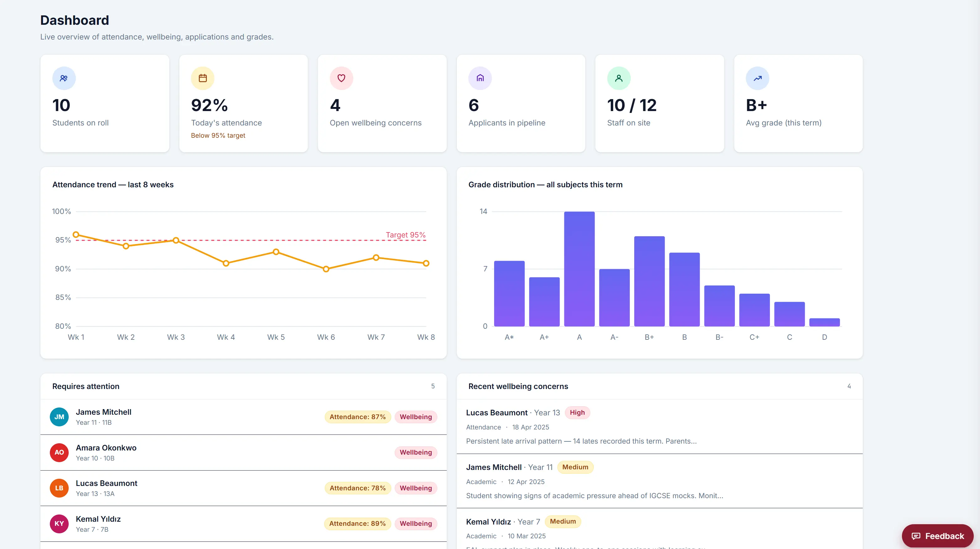Click the Applicants in pipeline count 6

click(x=474, y=105)
